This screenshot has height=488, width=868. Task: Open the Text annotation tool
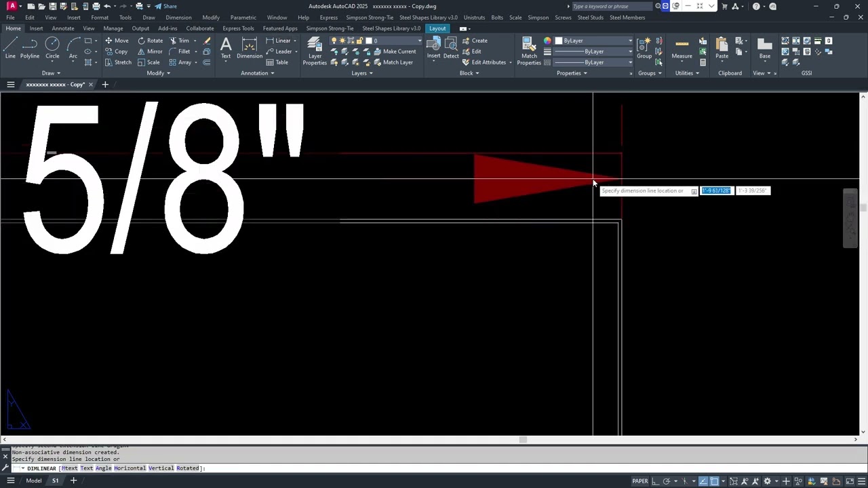click(x=226, y=48)
